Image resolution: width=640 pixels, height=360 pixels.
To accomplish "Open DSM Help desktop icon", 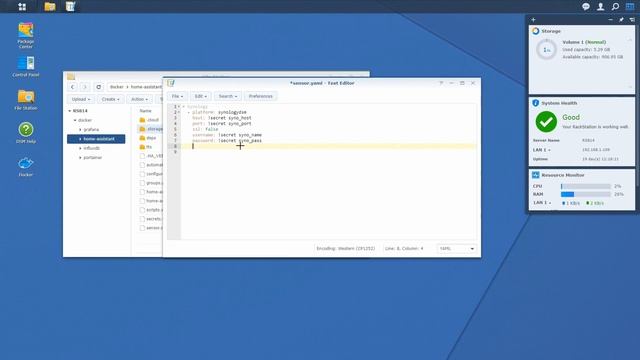I will 26,133.
